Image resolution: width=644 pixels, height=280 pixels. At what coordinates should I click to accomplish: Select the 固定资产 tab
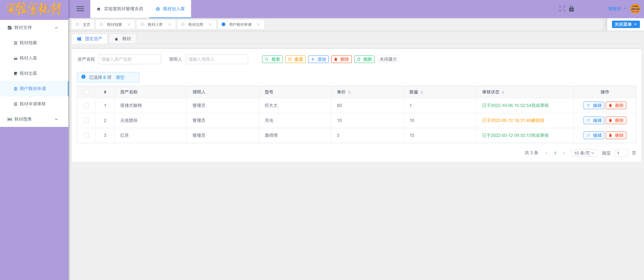click(x=90, y=39)
